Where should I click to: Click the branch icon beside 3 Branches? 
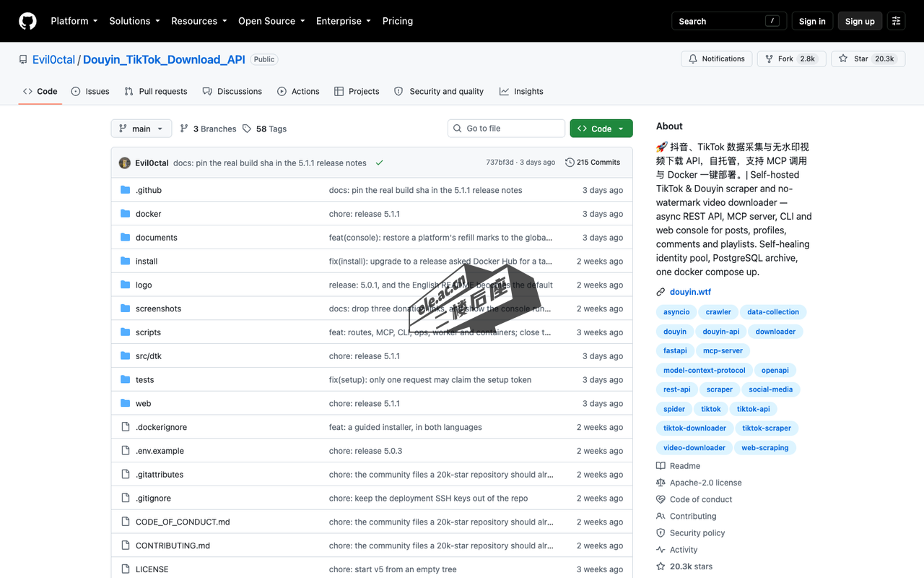pos(184,129)
